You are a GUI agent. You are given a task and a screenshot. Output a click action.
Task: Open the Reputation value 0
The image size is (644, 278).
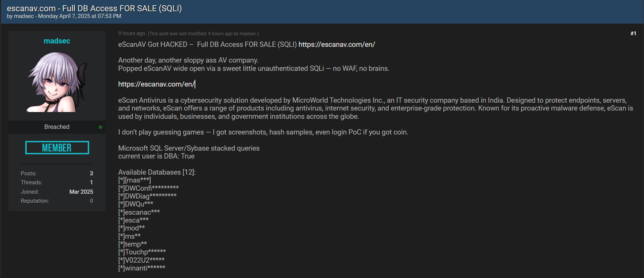point(91,201)
